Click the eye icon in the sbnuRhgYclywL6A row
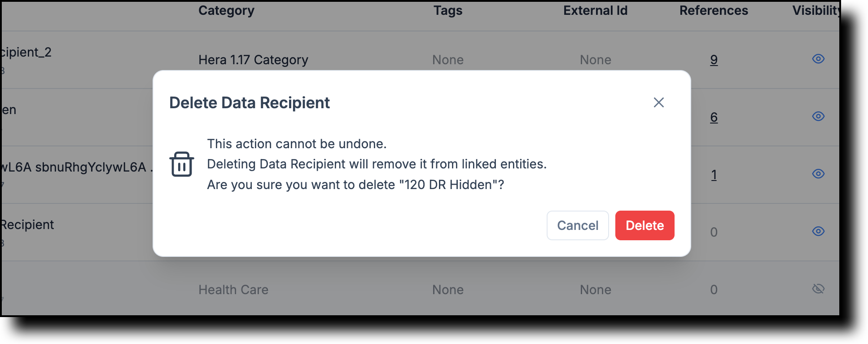The width and height of the screenshot is (868, 344). click(818, 174)
